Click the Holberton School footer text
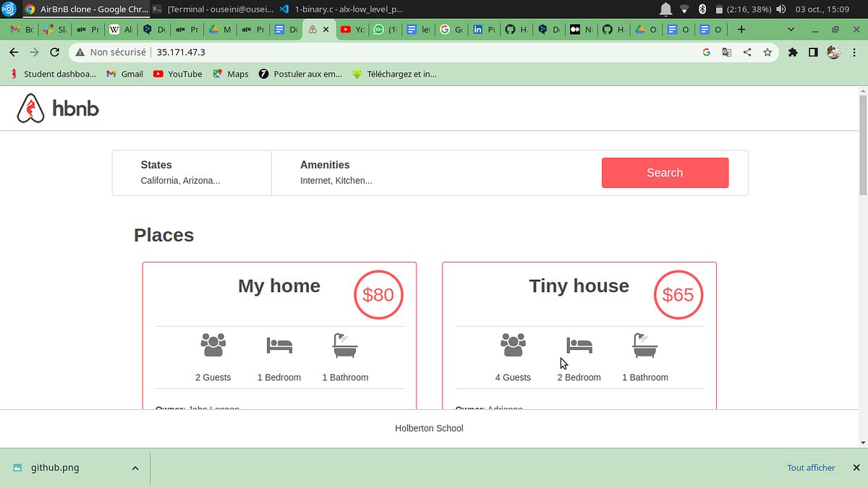Viewport: 868px width, 488px height. click(x=429, y=428)
